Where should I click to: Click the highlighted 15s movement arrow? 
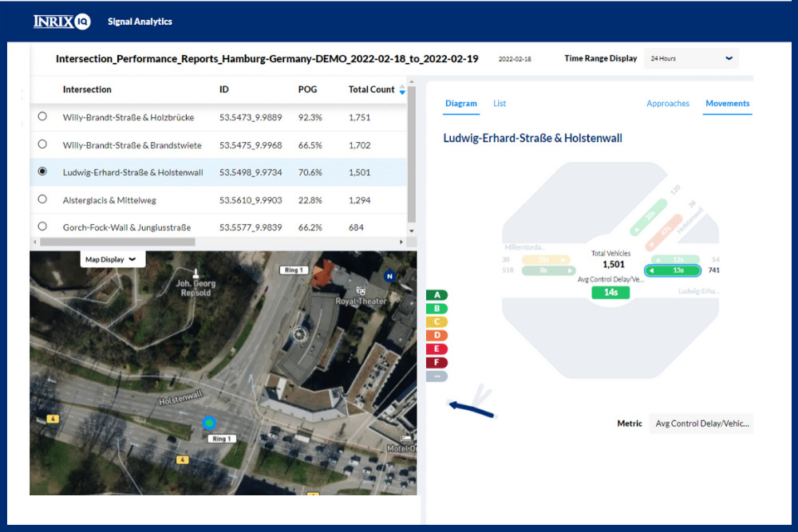coord(673,270)
